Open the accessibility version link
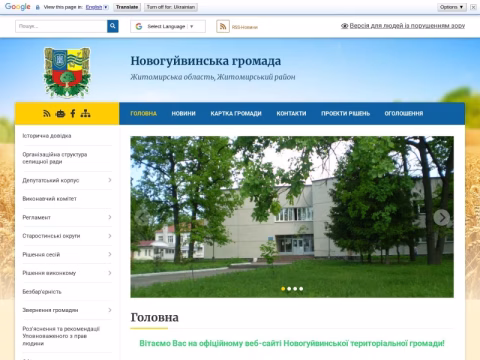 click(x=407, y=26)
